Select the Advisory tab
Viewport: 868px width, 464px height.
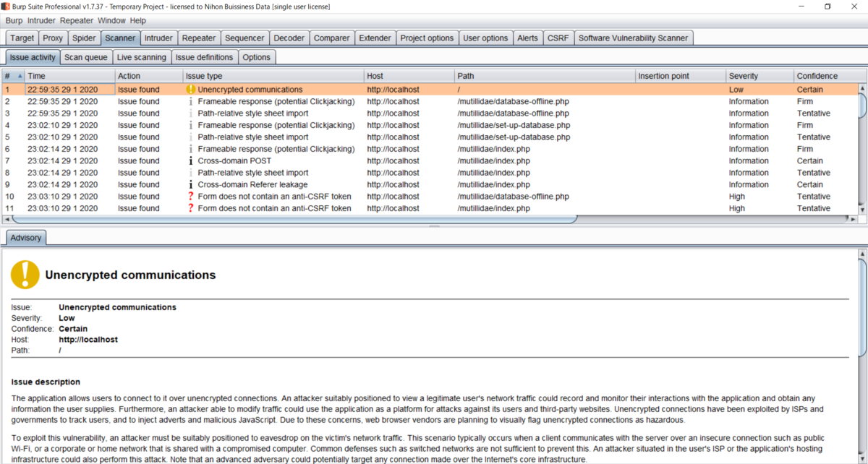pos(25,237)
